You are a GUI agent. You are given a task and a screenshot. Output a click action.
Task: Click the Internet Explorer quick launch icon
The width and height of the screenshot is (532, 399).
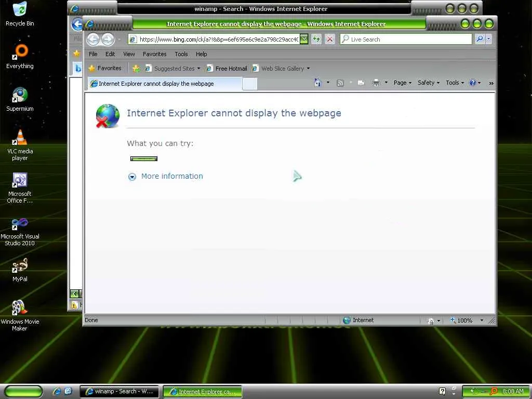click(x=57, y=391)
